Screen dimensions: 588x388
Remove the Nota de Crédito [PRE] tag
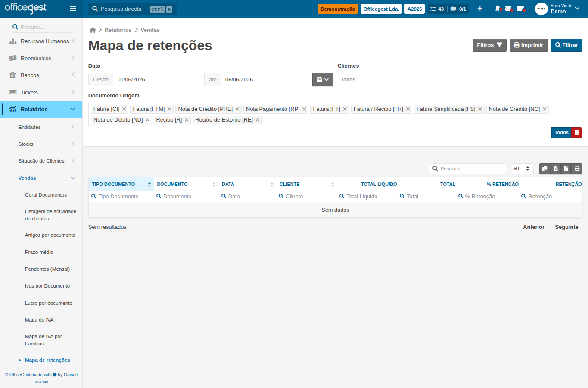click(237, 109)
